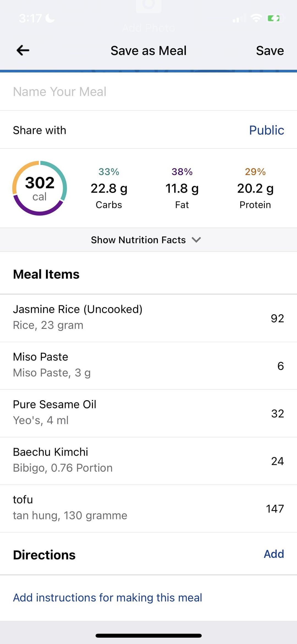Tap the 29% Protein macro value

click(255, 188)
